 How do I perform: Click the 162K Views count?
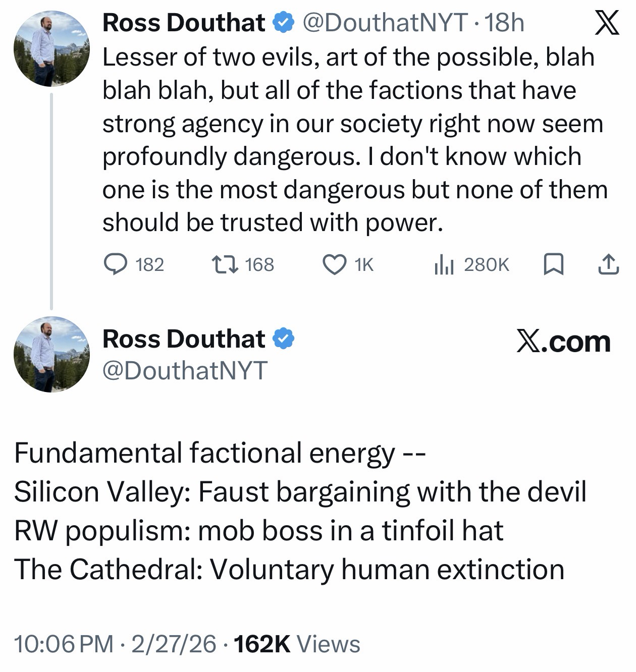click(297, 644)
